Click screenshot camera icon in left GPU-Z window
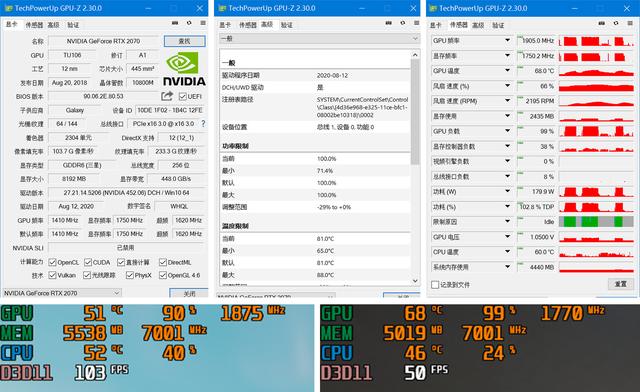The height and width of the screenshot is (392, 640). 175,23
